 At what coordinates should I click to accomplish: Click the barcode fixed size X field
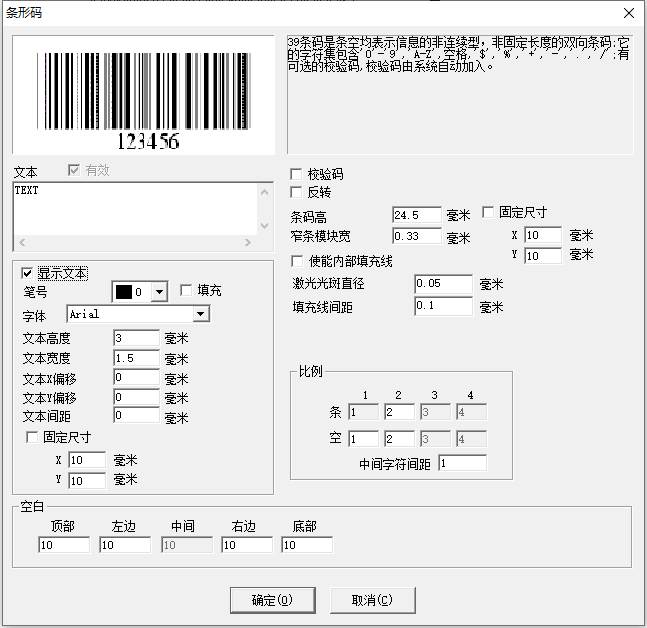(x=543, y=235)
